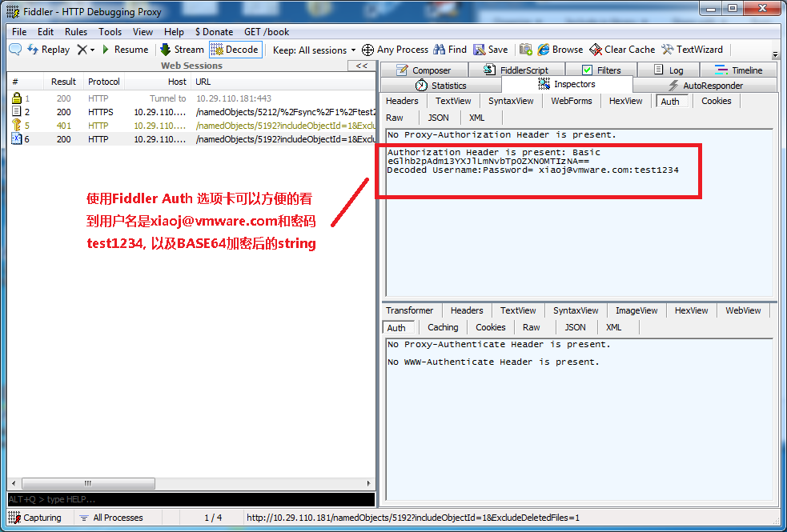Toggle the Decode button

(235, 49)
